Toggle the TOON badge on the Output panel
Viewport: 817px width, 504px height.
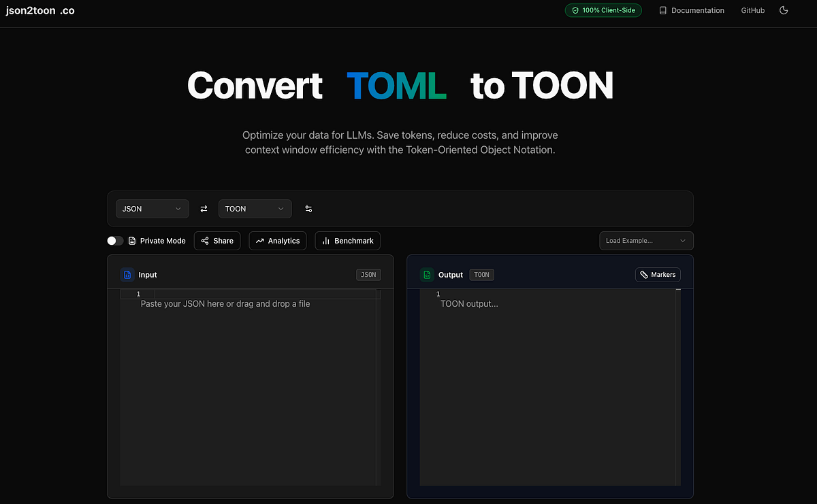point(481,274)
